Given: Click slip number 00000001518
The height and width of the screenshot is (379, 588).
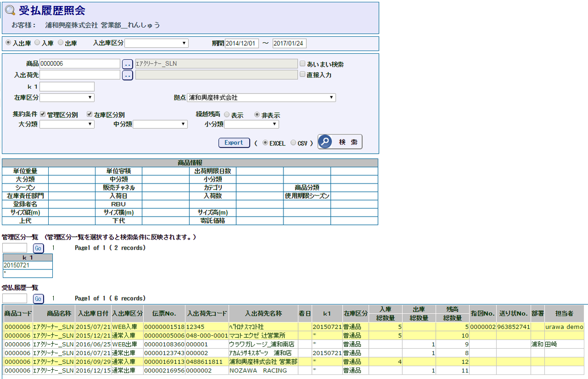Looking at the screenshot, I should (x=164, y=327).
